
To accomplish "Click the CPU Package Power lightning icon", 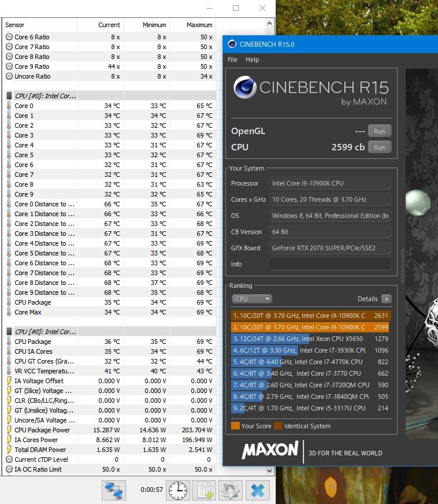I will [x=9, y=430].
